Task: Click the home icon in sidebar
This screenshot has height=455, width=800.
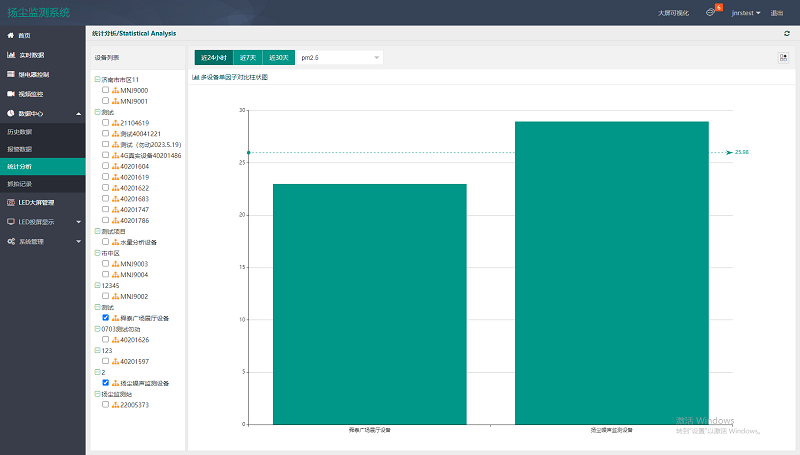Action: 11,35
